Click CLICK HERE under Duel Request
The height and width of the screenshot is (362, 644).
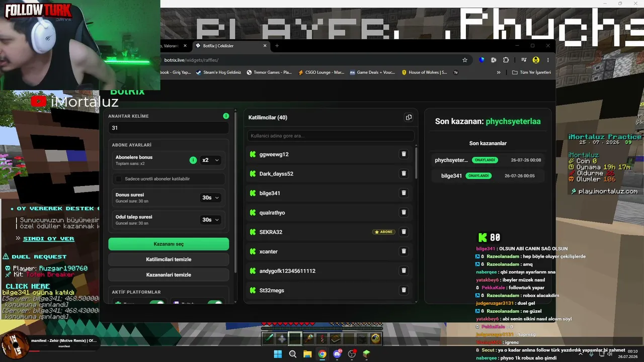coord(28,286)
